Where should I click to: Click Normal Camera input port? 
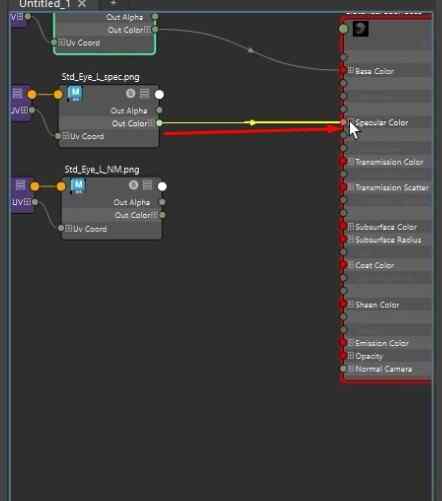point(343,369)
